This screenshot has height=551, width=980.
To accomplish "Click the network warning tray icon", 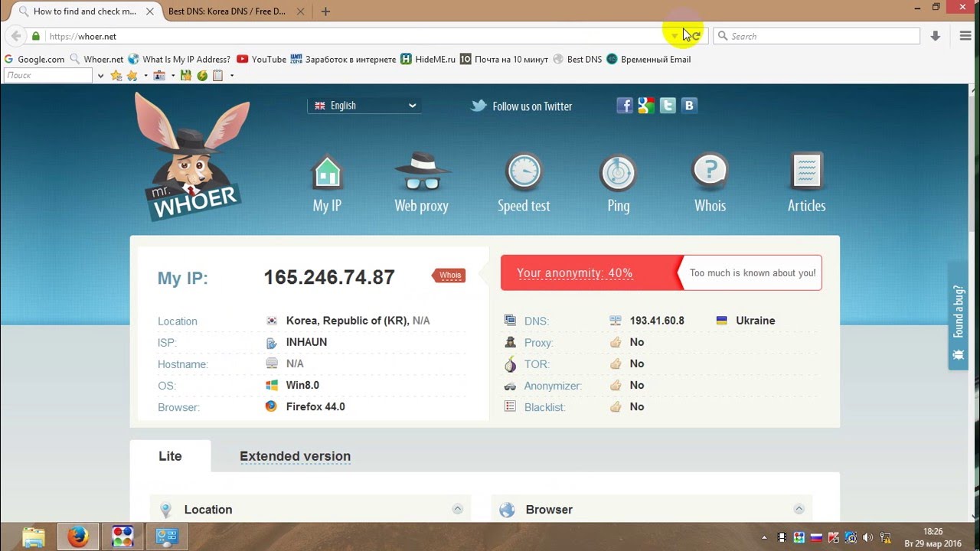I will point(885,537).
